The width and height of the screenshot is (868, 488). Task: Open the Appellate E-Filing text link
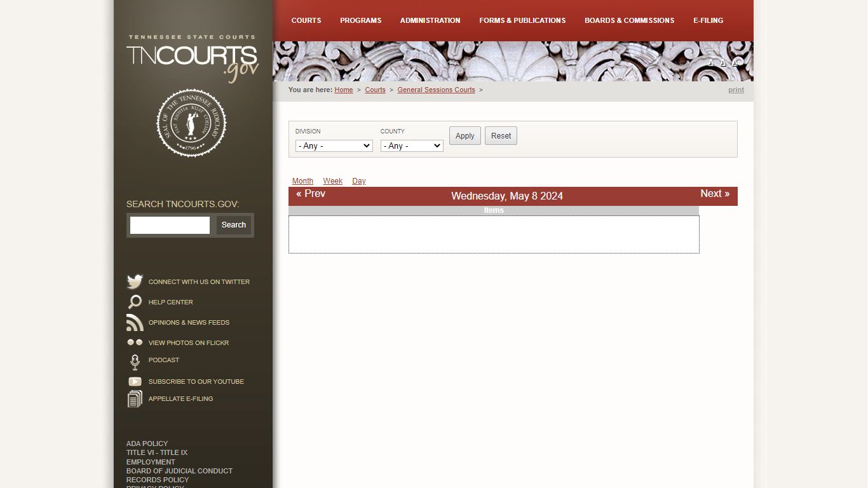pyautogui.click(x=181, y=399)
